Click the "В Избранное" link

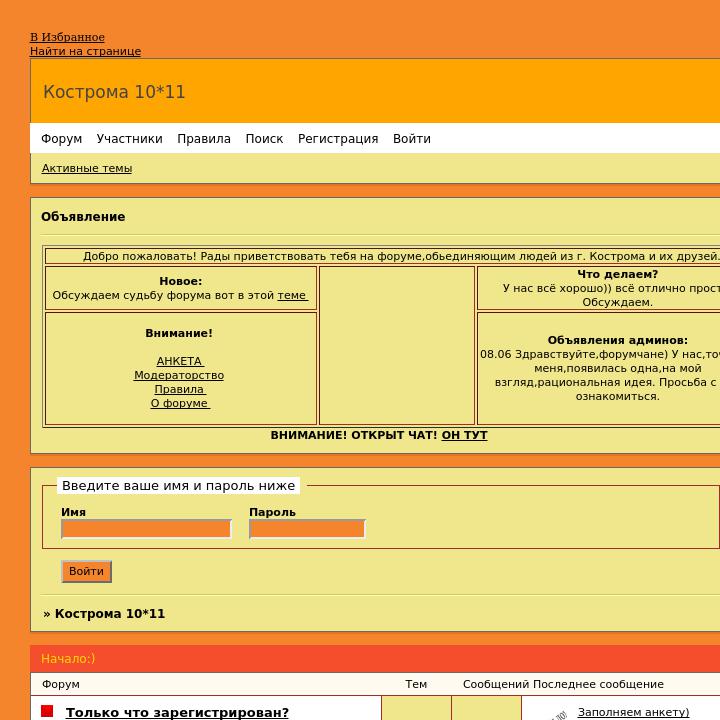click(x=68, y=37)
